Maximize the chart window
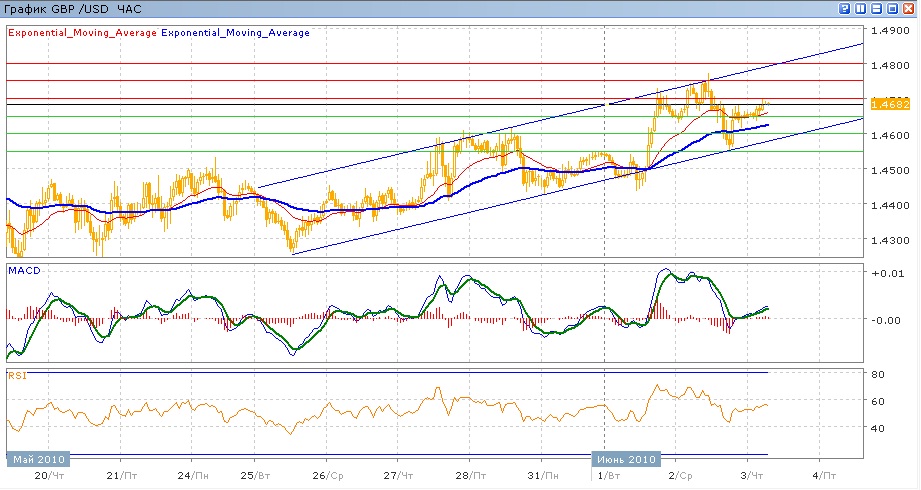The height and width of the screenshot is (490, 921). click(x=893, y=8)
